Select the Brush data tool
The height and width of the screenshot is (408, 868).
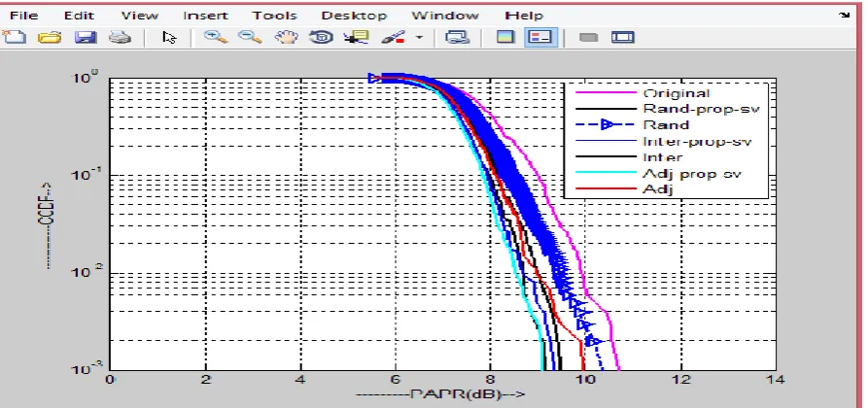pyautogui.click(x=393, y=37)
